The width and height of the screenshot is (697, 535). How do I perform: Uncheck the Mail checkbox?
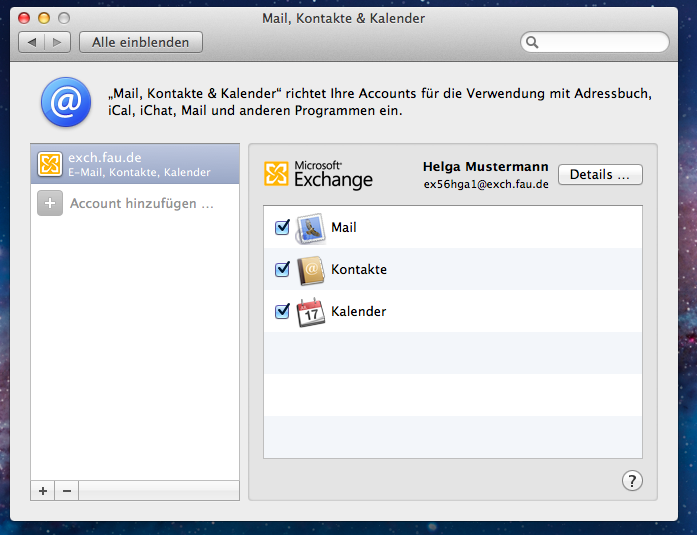[x=282, y=228]
